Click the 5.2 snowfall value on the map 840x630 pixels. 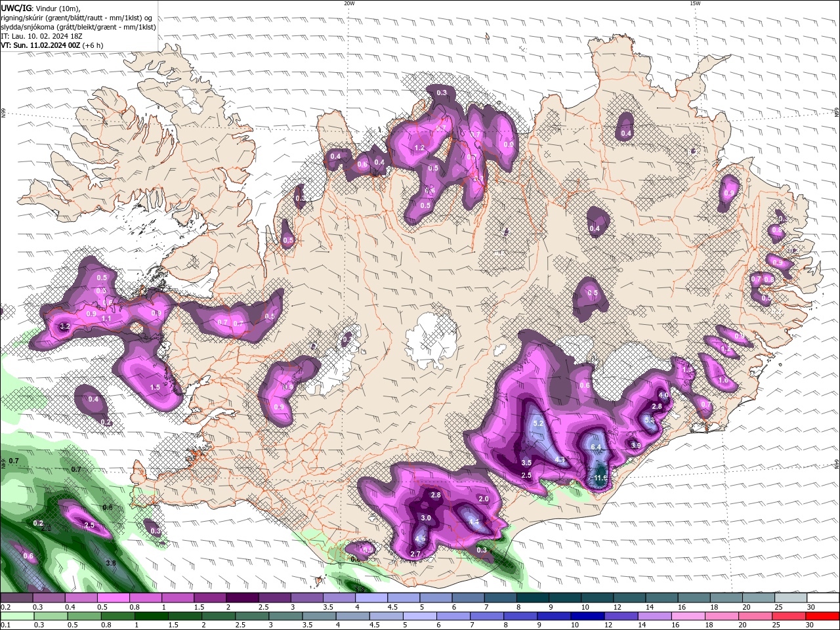coord(539,424)
